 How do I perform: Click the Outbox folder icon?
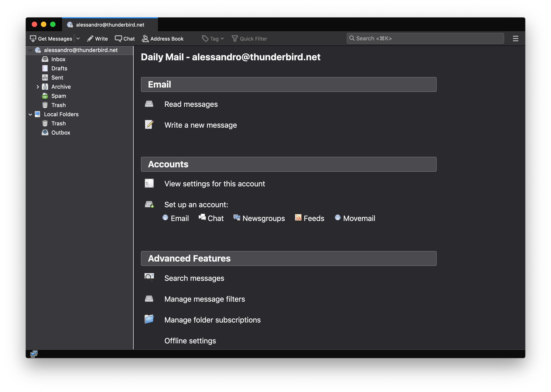point(45,132)
